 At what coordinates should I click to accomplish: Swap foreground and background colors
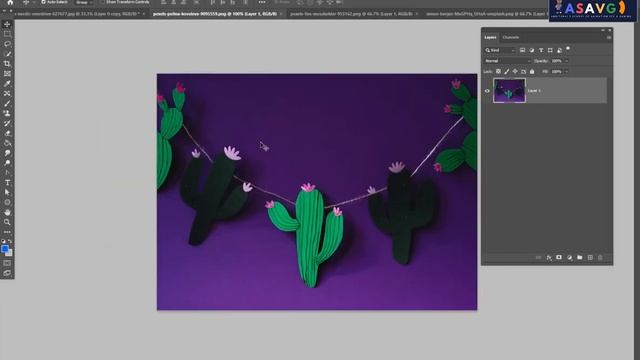click(10, 241)
